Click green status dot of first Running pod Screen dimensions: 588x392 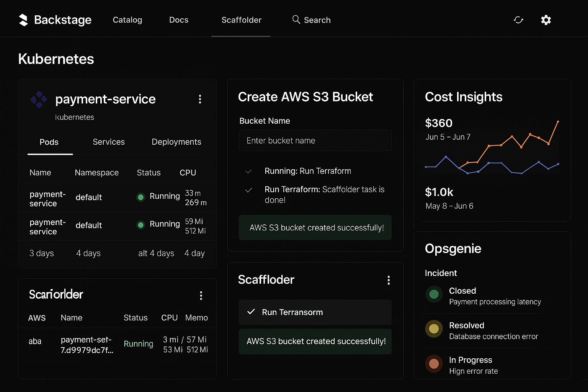pyautogui.click(x=140, y=197)
